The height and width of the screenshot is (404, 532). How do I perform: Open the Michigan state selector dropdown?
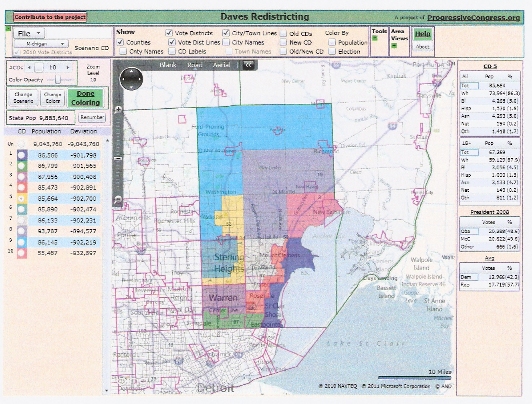coord(41,44)
